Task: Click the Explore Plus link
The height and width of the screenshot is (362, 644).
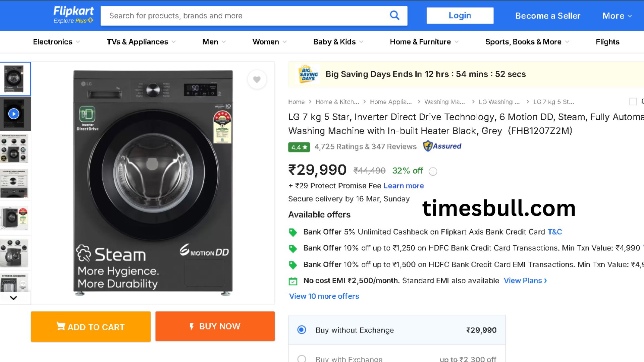Action: click(x=73, y=21)
